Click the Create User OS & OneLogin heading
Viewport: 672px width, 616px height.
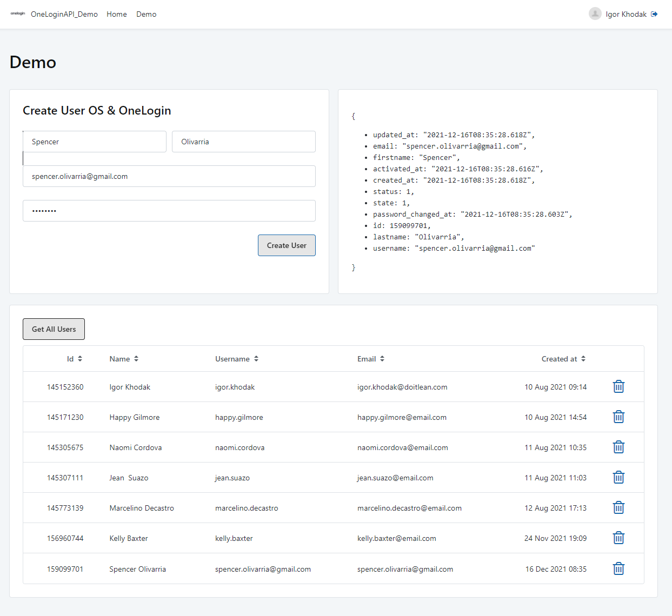click(x=97, y=110)
